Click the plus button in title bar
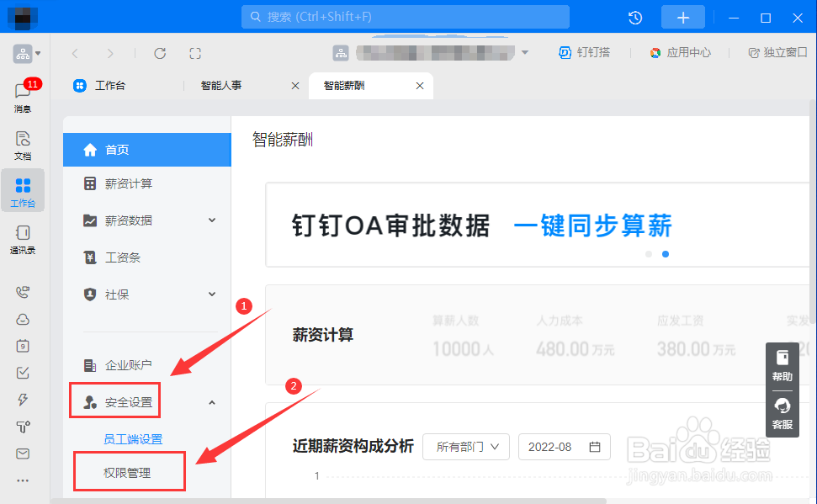This screenshot has height=504, width=817. click(683, 18)
